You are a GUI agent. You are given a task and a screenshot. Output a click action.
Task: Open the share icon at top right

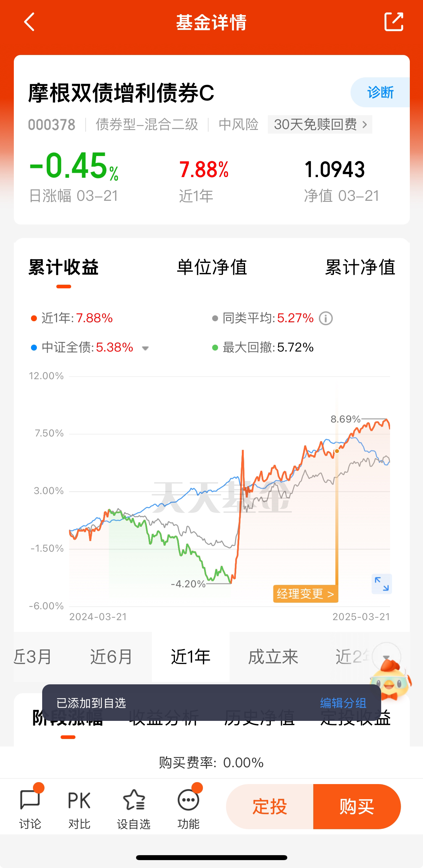point(394,22)
